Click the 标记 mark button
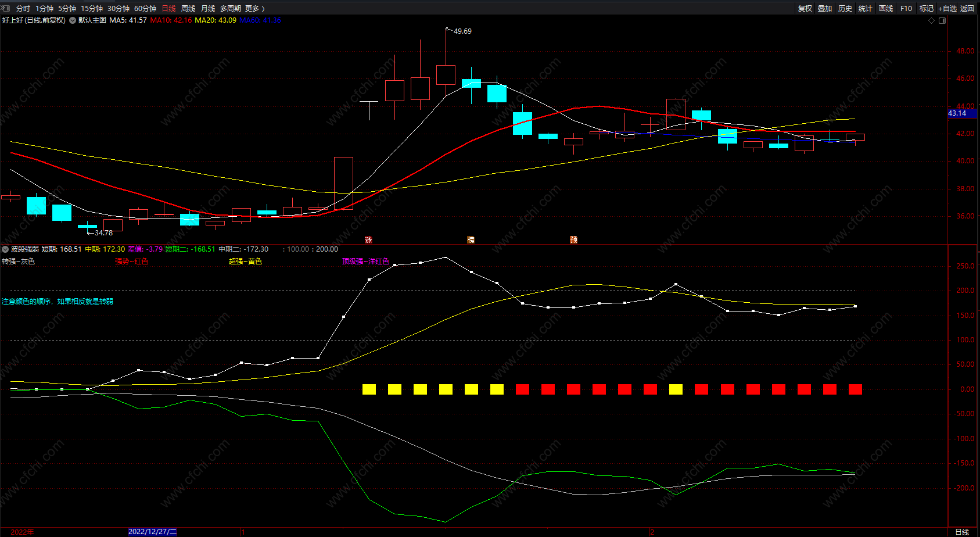This screenshot has width=980, height=537. [x=927, y=9]
